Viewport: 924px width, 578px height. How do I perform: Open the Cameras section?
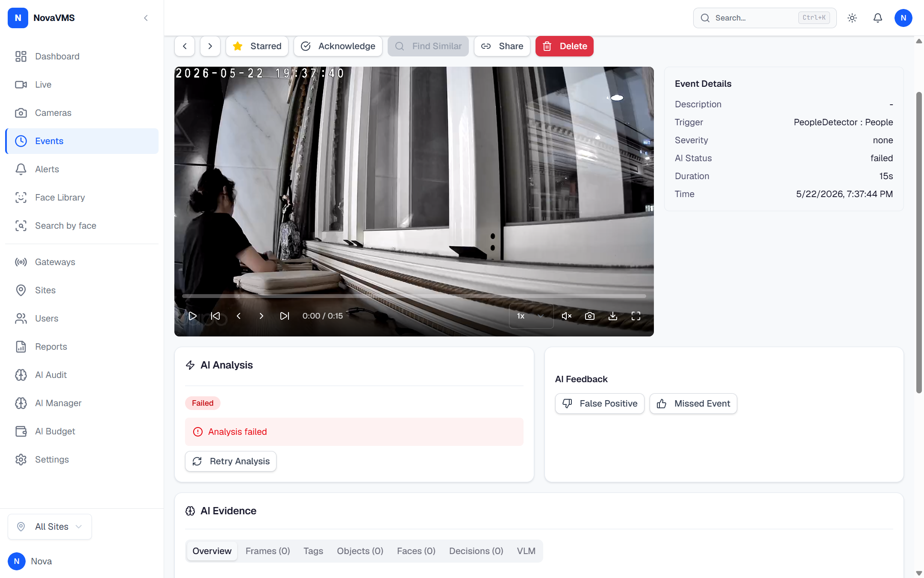tap(82, 113)
